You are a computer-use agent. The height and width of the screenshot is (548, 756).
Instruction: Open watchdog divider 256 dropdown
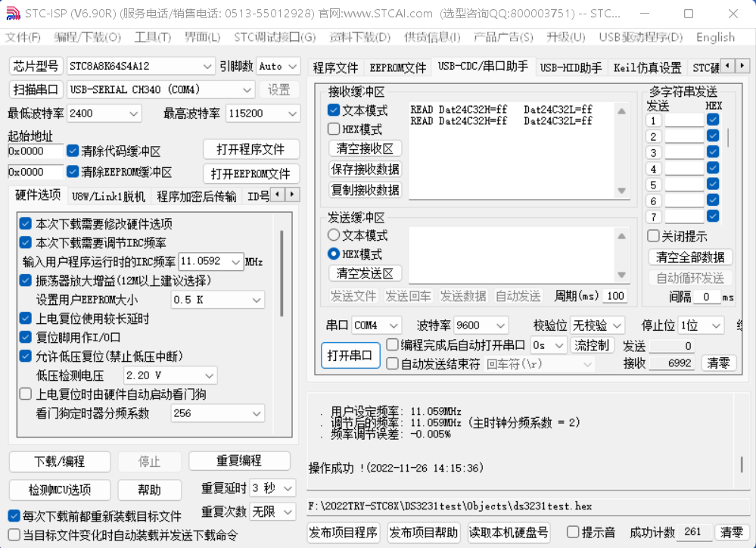point(218,413)
